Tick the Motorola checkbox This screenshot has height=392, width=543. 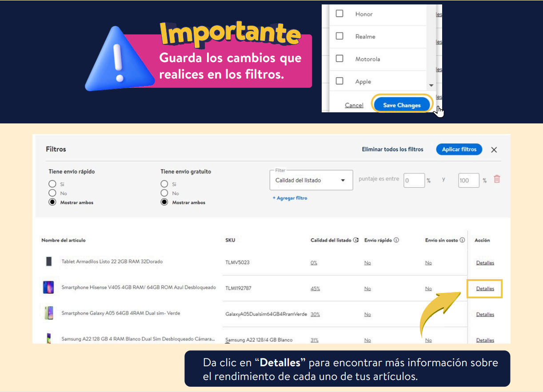pos(339,59)
